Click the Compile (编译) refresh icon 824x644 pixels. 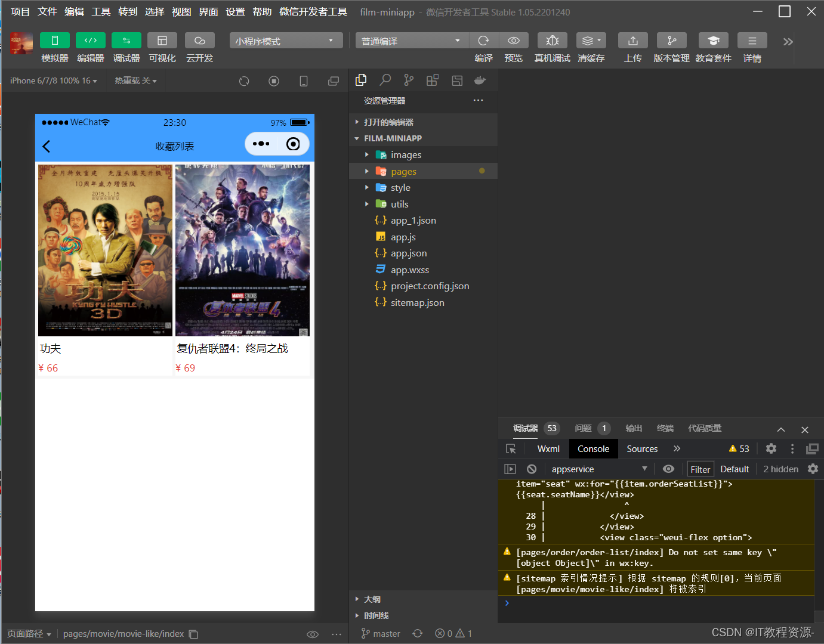[484, 41]
